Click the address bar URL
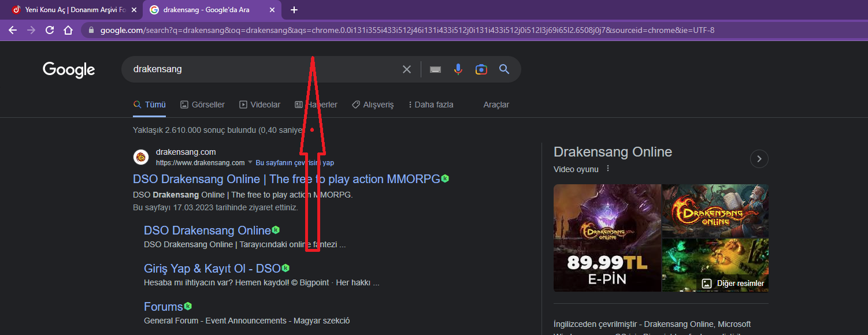 point(407,30)
